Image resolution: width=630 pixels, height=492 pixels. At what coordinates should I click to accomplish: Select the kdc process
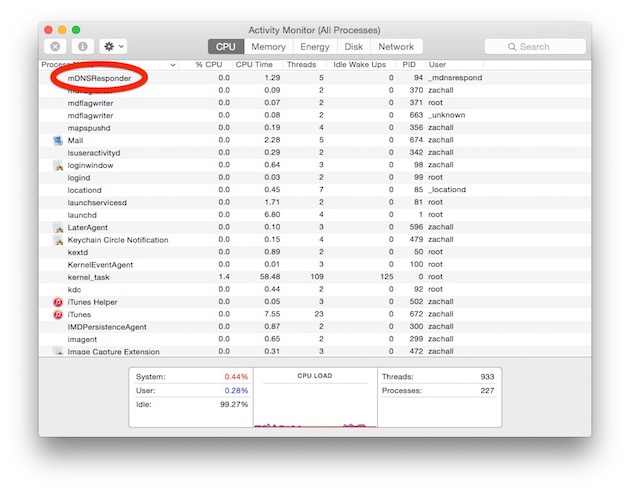pyautogui.click(x=74, y=290)
